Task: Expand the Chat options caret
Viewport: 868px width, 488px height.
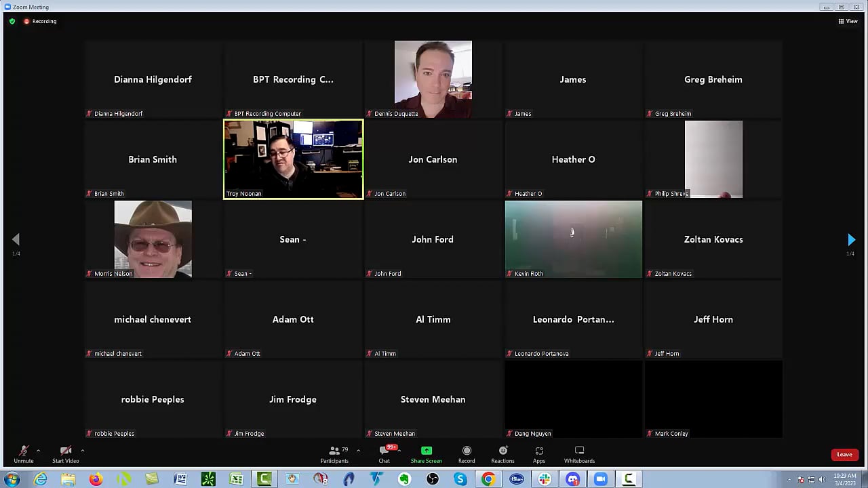Action: (x=399, y=450)
